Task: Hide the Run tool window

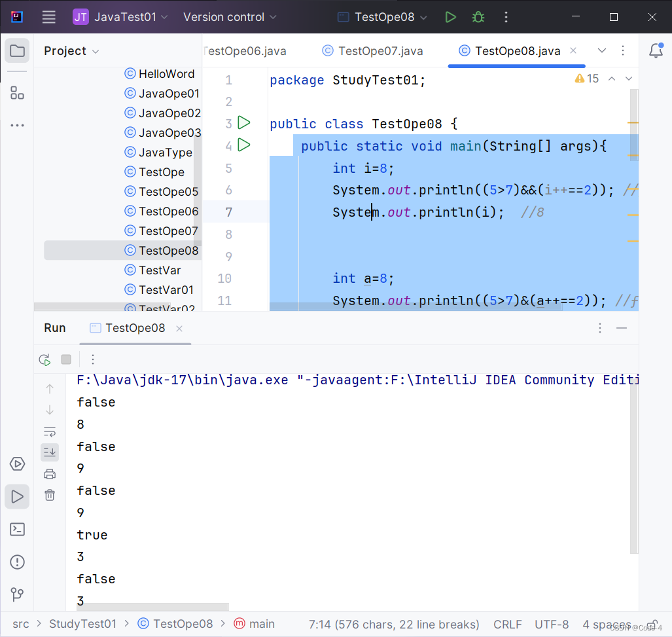Action: [x=622, y=328]
